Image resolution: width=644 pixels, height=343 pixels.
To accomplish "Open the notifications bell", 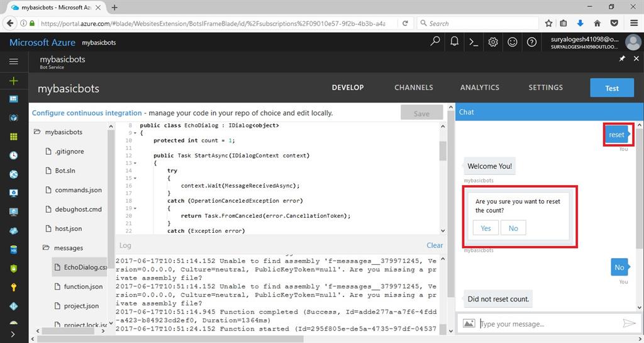I will pyautogui.click(x=454, y=42).
